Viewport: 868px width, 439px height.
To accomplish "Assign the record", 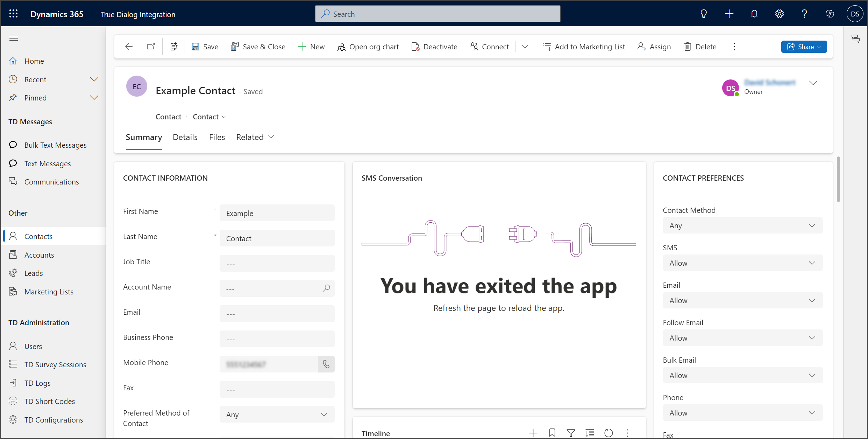I will pos(654,47).
